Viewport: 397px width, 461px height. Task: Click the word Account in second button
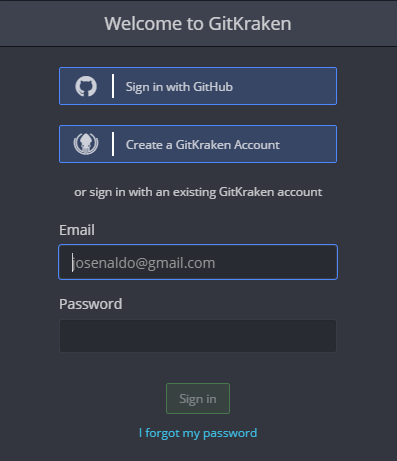click(x=257, y=145)
